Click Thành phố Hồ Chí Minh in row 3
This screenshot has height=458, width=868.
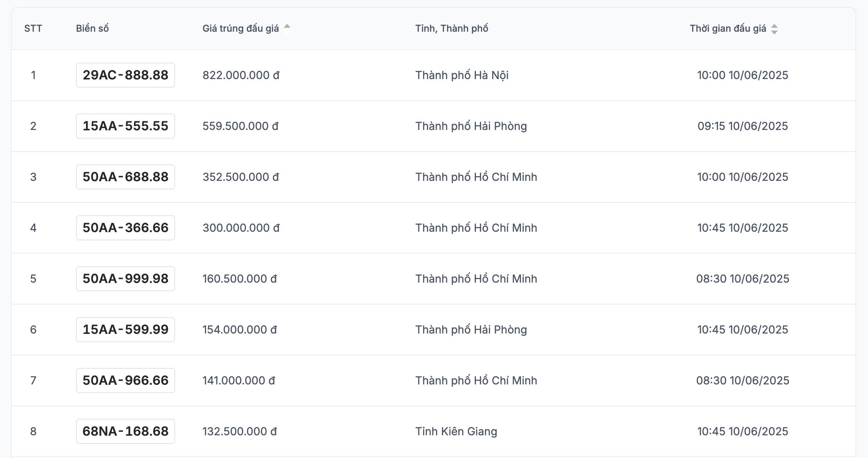(476, 177)
